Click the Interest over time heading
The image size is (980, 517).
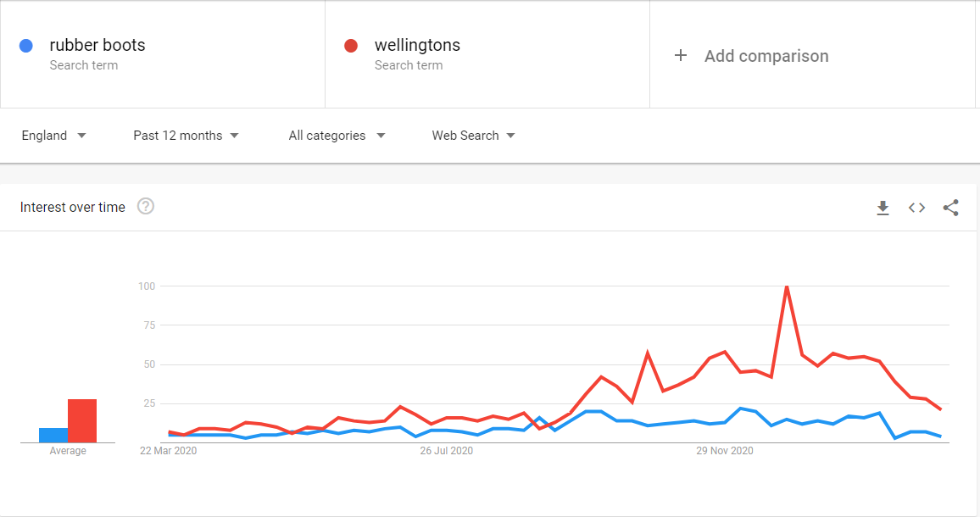[x=73, y=207]
